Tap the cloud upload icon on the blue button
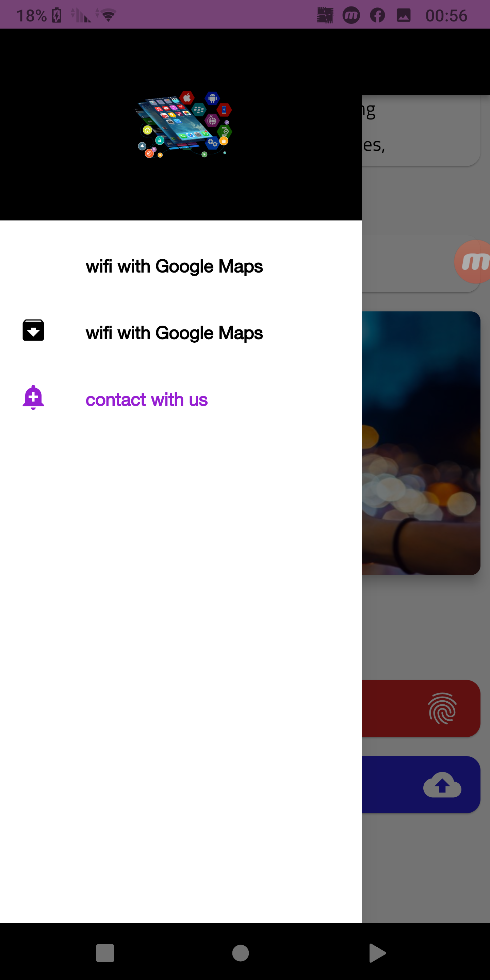Image resolution: width=490 pixels, height=980 pixels. [x=442, y=784]
